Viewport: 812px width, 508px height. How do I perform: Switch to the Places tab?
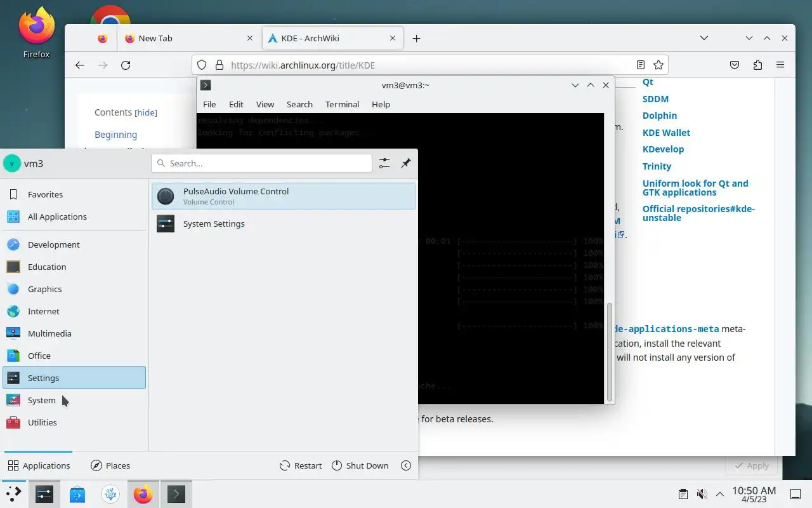(x=110, y=465)
